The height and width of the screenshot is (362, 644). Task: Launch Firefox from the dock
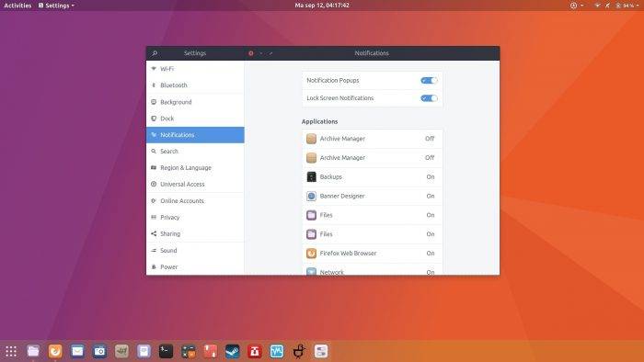click(55, 351)
